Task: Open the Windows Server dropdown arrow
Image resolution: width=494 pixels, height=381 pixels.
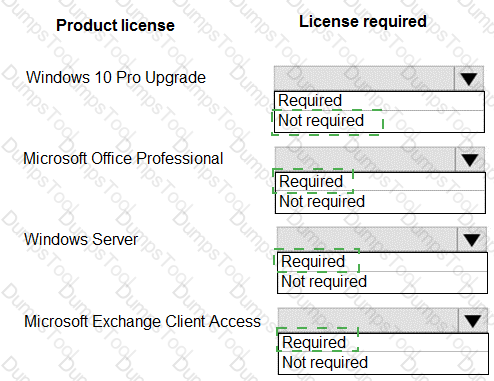Action: point(472,240)
